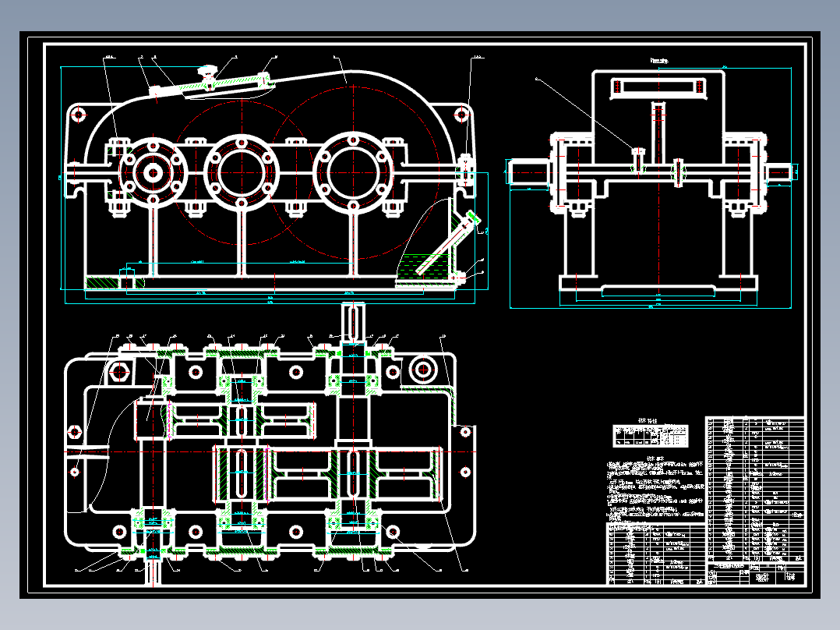
Task: Select the left output shaft end in the side view
Action: pos(528,172)
